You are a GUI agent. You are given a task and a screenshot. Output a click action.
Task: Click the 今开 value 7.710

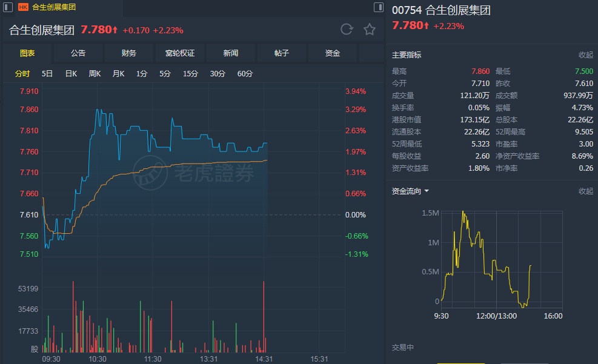point(480,83)
